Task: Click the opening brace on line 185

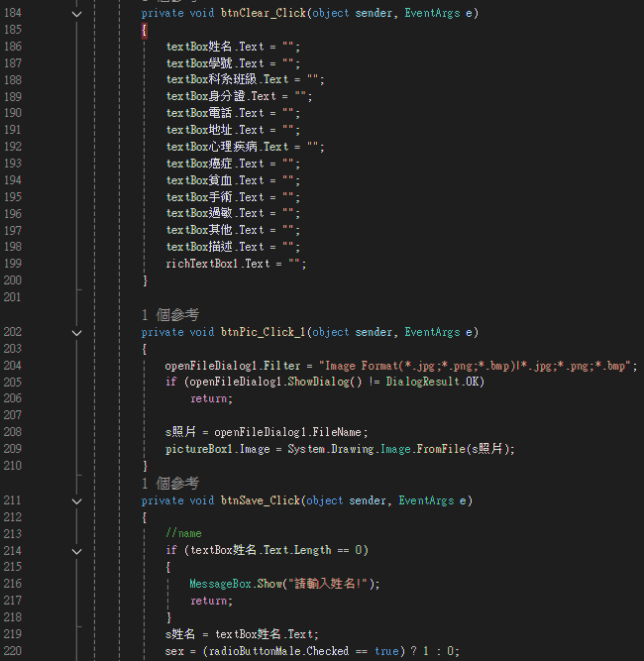Action: [145, 31]
